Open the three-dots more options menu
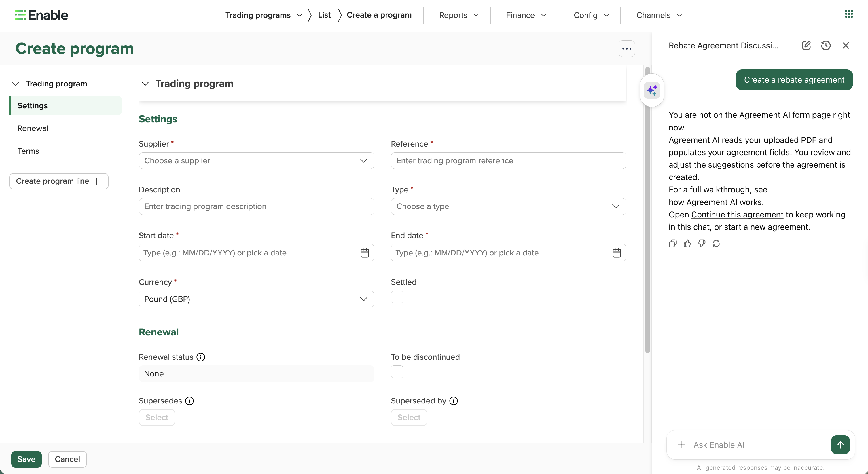Screen dimensions: 868x474 point(627,49)
